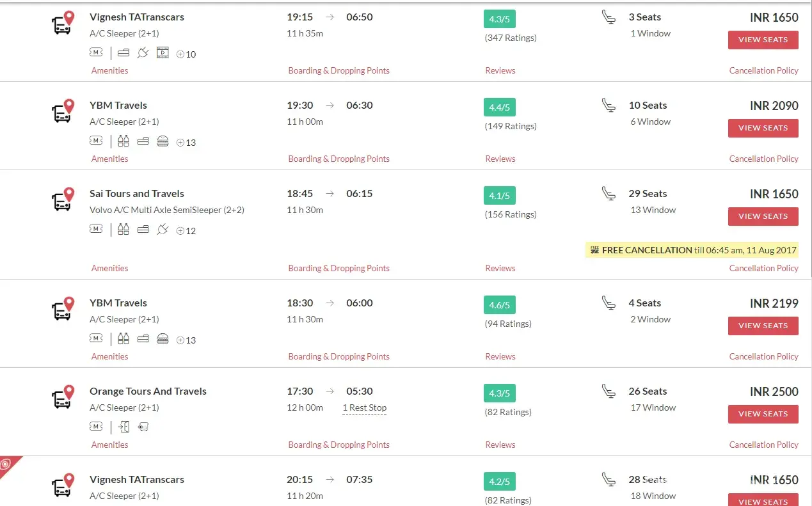The image size is (812, 506).
Task: Click the movie icon for Vignesh TATranscars 19:15 bus
Action: tap(163, 53)
